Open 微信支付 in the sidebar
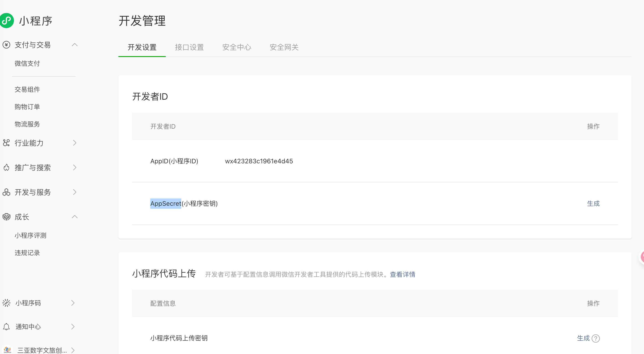This screenshot has width=644, height=354. click(27, 64)
